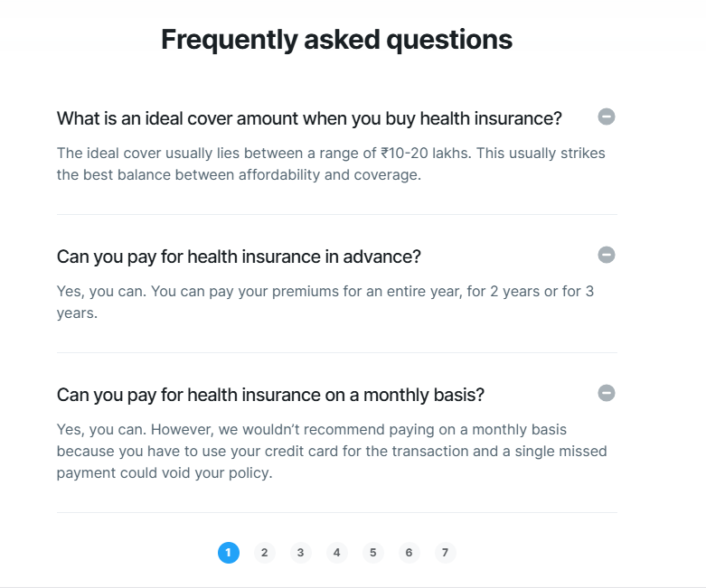Click answer text about ₹10-20 lakhs cover
The image size is (706, 588).
click(x=331, y=163)
